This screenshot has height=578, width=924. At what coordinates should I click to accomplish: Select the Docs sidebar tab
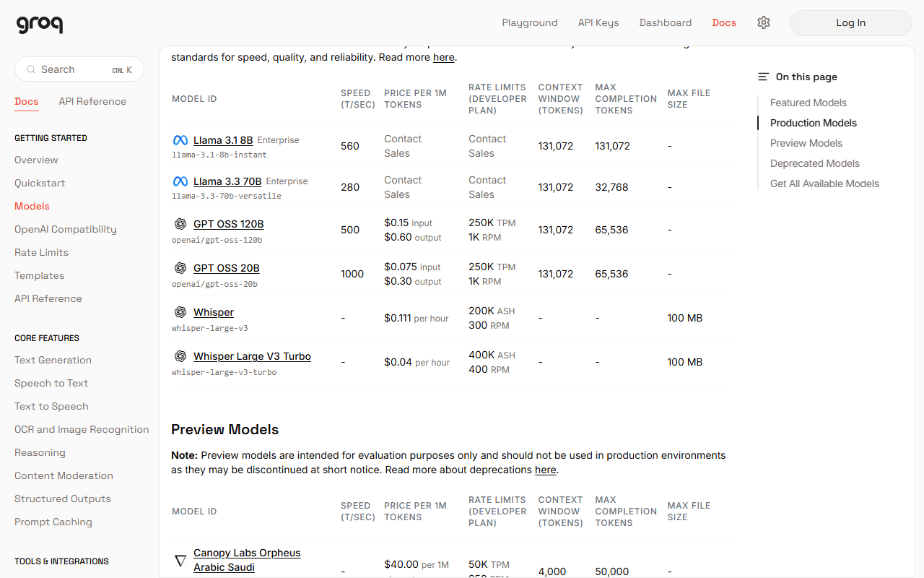[27, 101]
